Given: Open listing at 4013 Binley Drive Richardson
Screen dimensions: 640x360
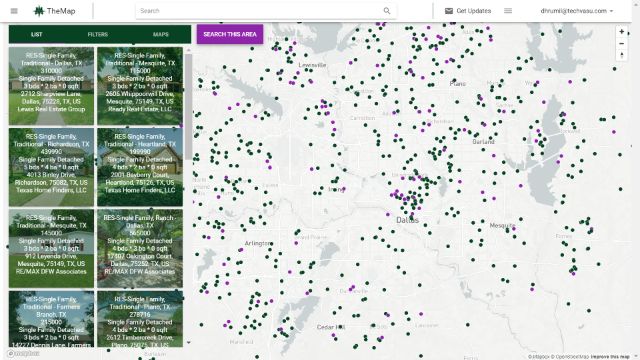Looking at the screenshot, I should click(x=51, y=167).
